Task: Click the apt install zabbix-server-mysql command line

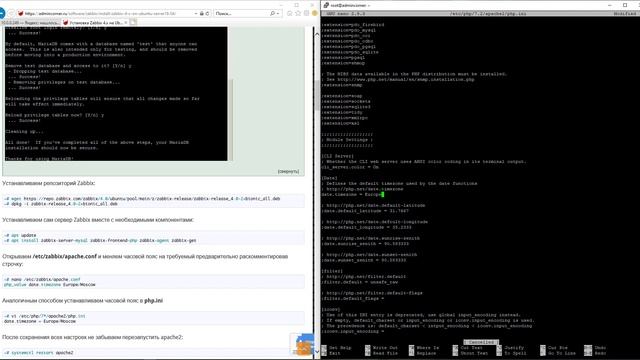Action: [x=100, y=240]
